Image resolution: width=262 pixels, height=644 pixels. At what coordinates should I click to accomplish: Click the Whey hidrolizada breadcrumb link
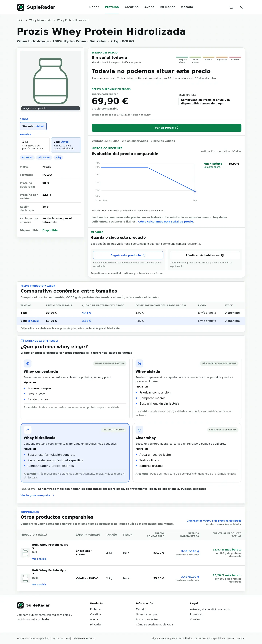point(40,20)
